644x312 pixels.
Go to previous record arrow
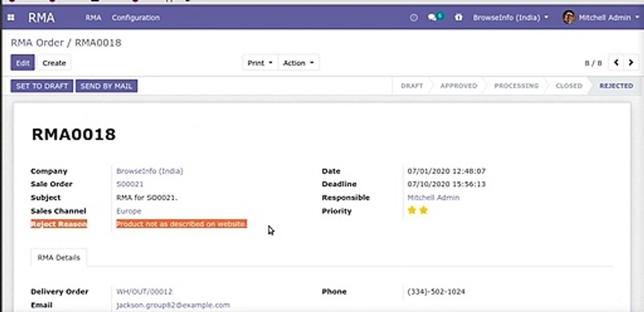pos(616,63)
